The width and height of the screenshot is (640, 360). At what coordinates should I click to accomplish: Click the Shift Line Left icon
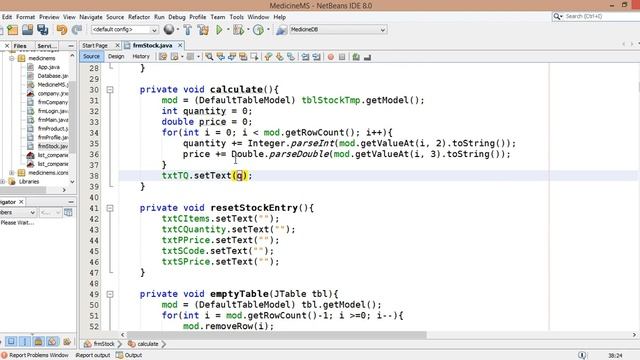click(305, 57)
